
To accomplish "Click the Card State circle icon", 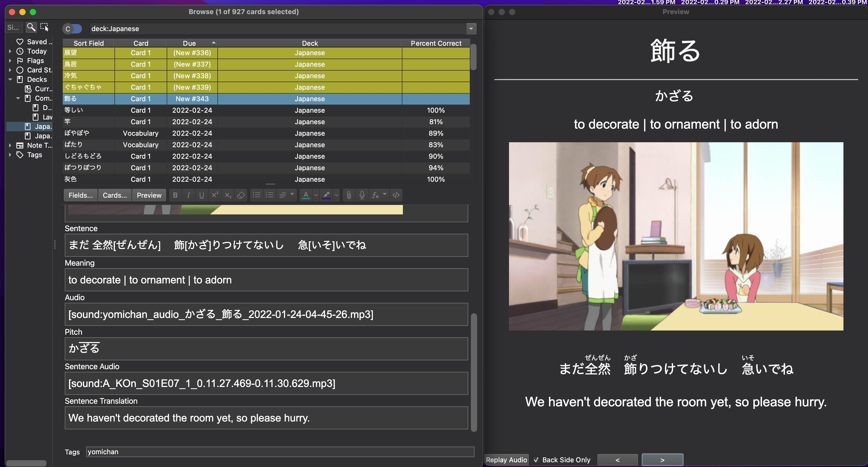I will (x=20, y=70).
